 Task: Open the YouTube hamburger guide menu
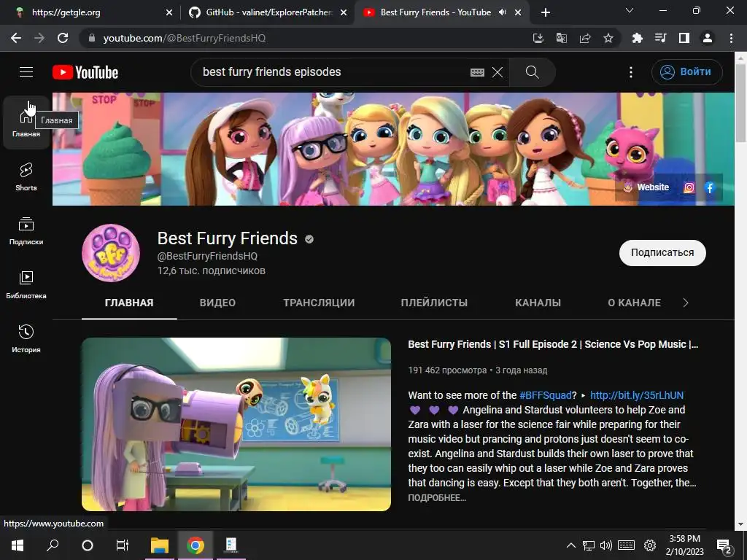pyautogui.click(x=26, y=72)
